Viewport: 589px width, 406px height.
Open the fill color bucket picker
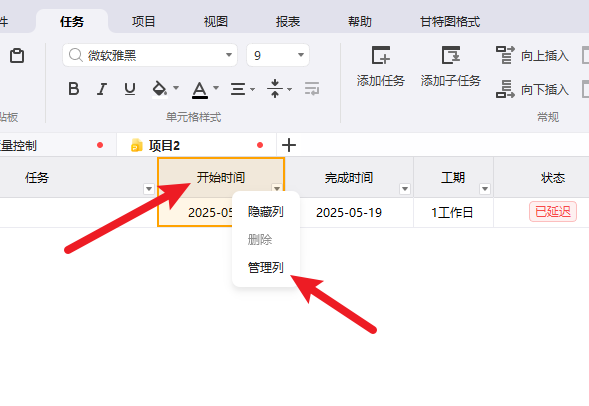click(165, 89)
